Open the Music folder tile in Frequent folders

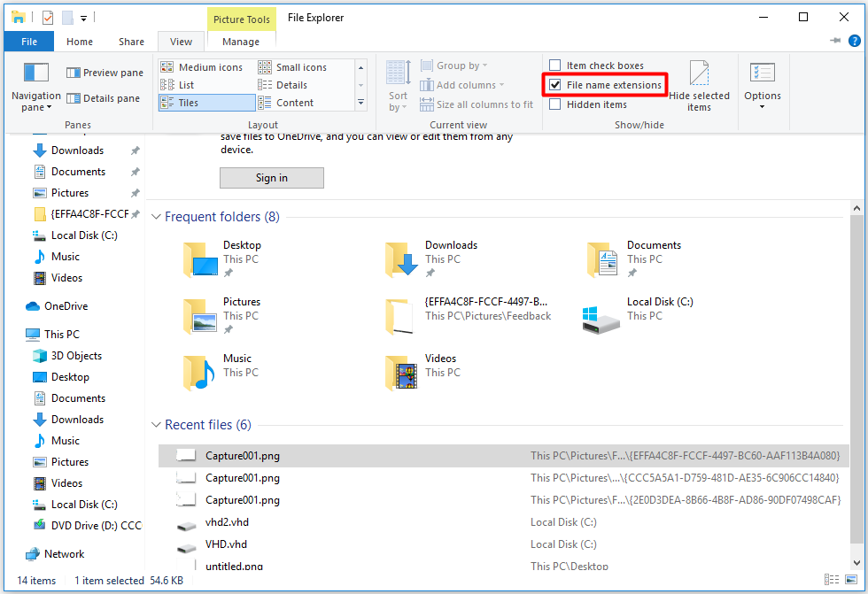coord(199,373)
